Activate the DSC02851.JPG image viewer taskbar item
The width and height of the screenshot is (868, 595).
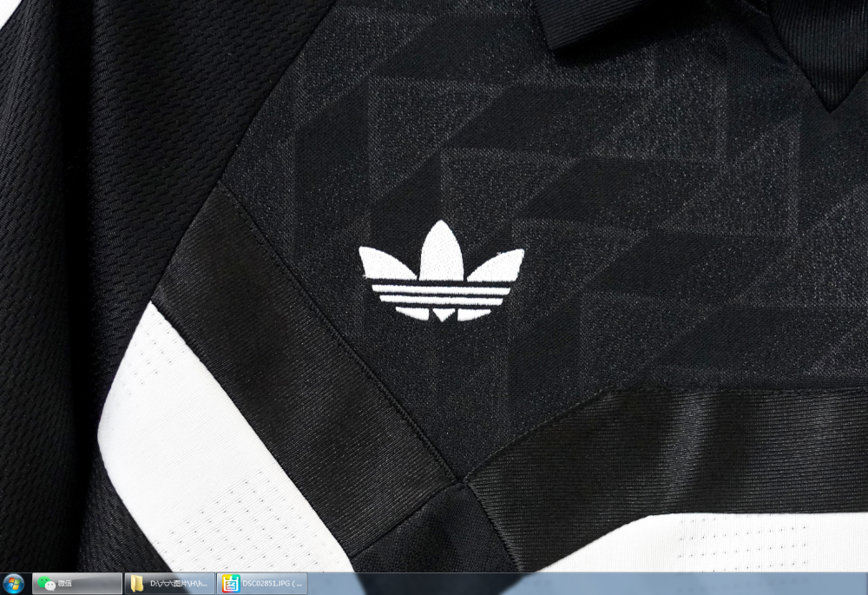[262, 584]
